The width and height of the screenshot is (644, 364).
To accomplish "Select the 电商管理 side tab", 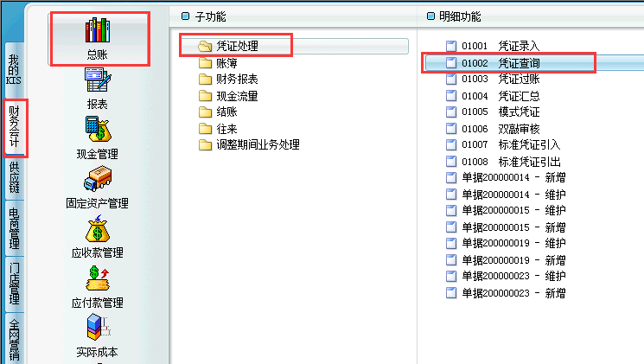I will pos(14,228).
